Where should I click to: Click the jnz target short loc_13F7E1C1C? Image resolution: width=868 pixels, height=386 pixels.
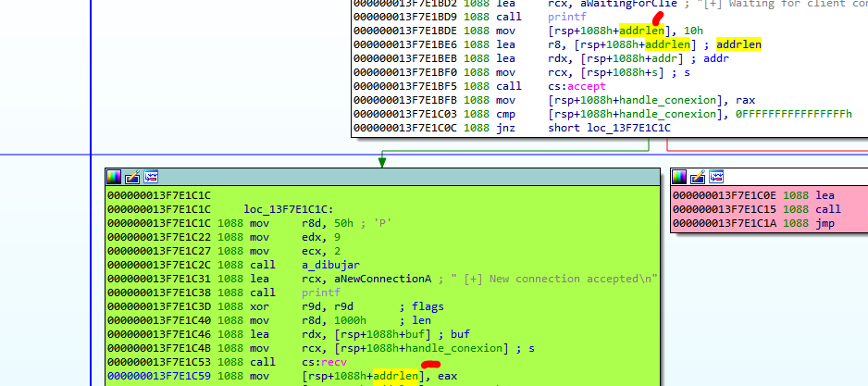click(609, 128)
